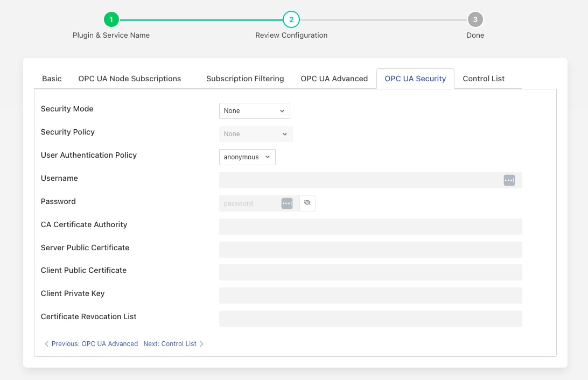The image size is (588, 380).
Task: Open the User Authentication Policy dropdown
Action: coord(247,157)
